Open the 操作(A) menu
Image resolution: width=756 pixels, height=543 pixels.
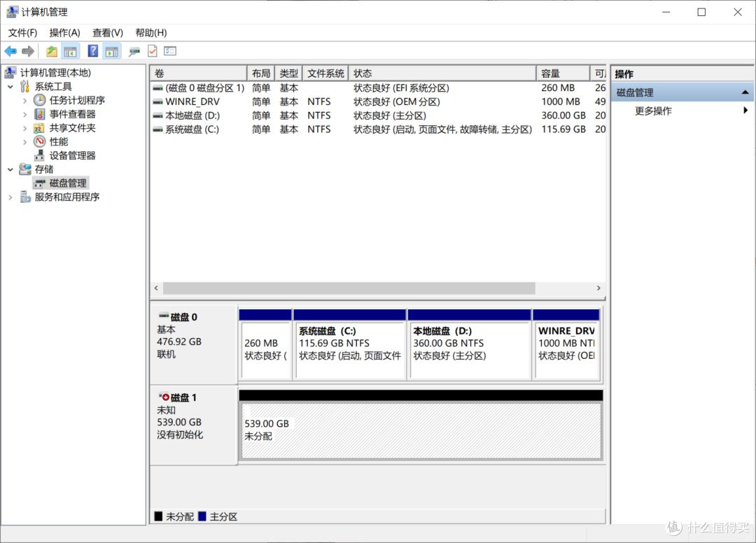click(64, 33)
